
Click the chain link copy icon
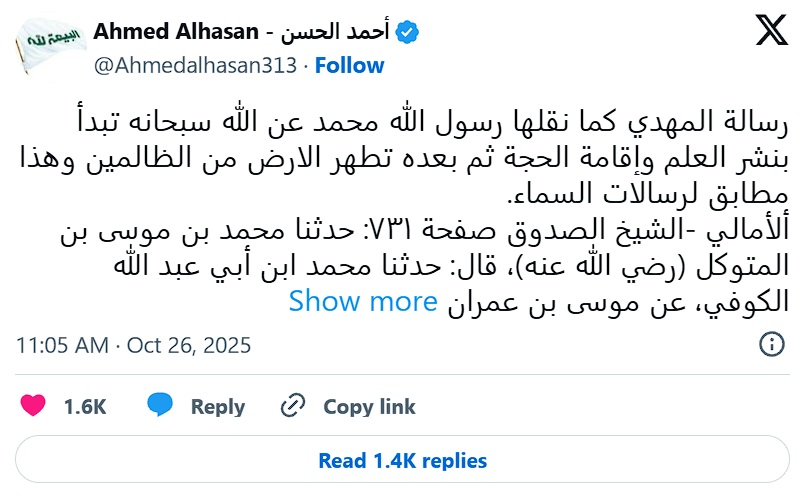[x=293, y=406]
